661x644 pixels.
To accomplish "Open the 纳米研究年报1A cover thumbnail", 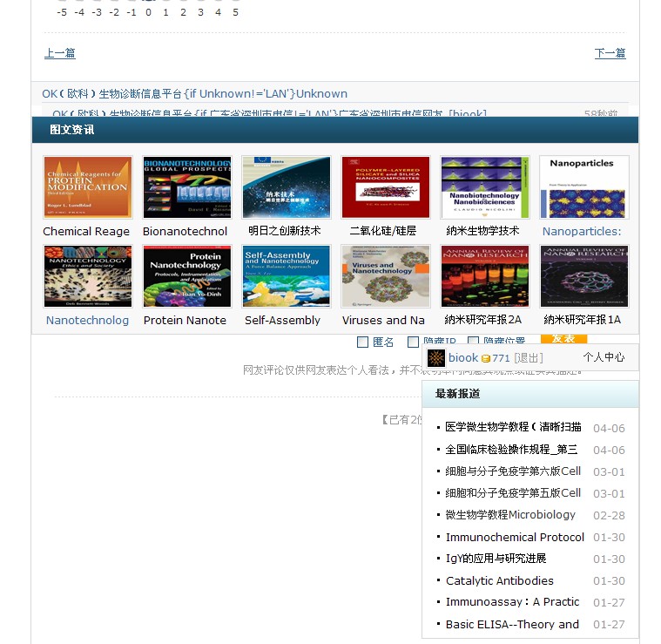I will pyautogui.click(x=584, y=276).
